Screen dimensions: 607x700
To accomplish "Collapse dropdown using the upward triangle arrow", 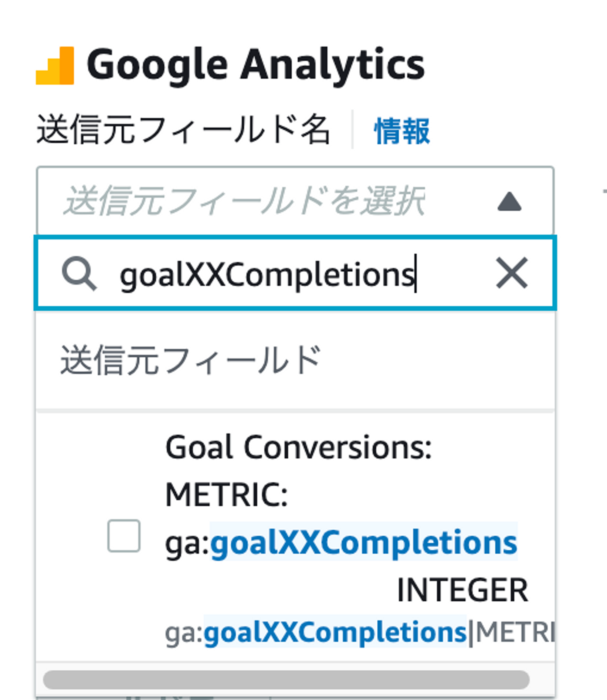I will (x=509, y=202).
